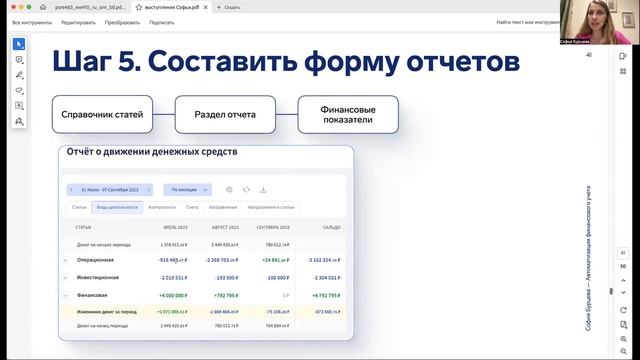Open the Редактировать menu

(x=78, y=22)
